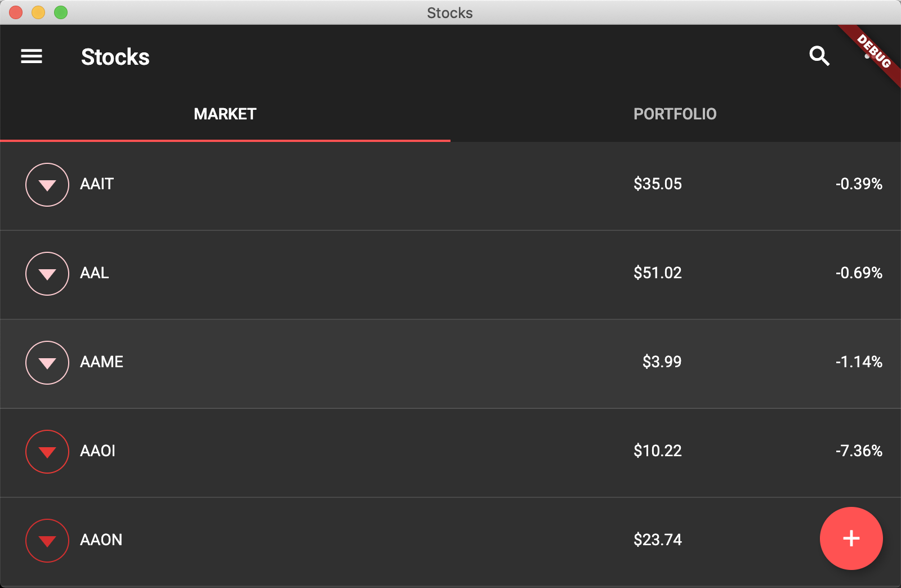This screenshot has width=901, height=588.
Task: Click the AAON price $23.74
Action: tap(657, 540)
